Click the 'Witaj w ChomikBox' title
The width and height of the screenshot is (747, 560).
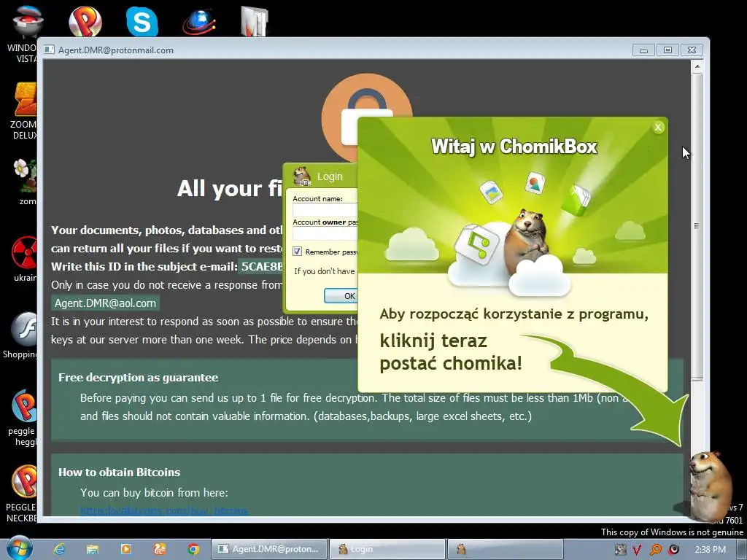coord(514,146)
